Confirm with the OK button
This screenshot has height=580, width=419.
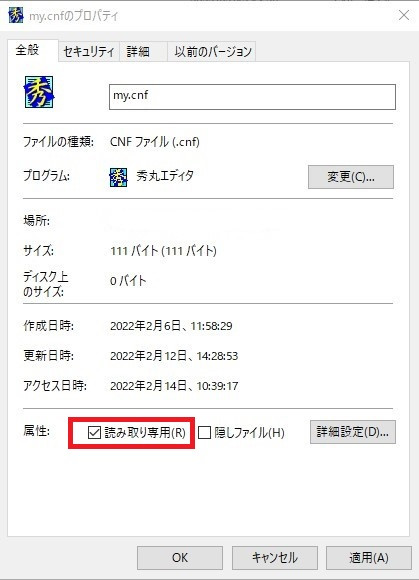[180, 557]
